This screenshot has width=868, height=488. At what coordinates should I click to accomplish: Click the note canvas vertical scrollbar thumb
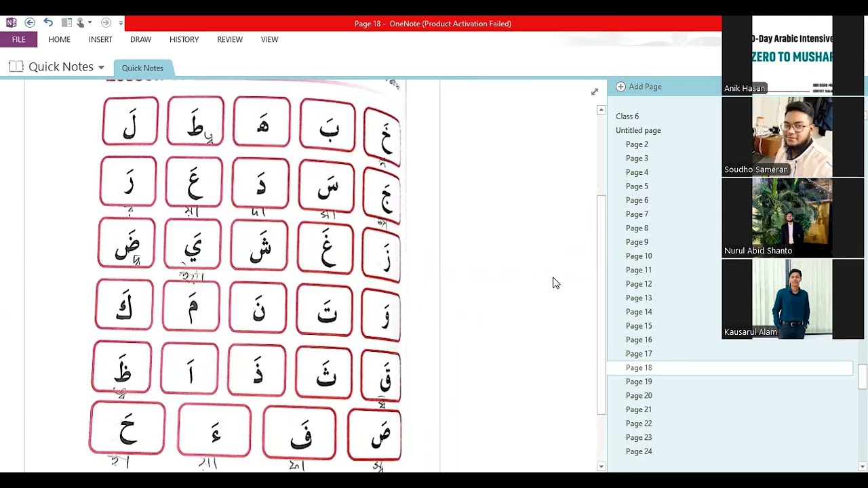click(x=601, y=305)
